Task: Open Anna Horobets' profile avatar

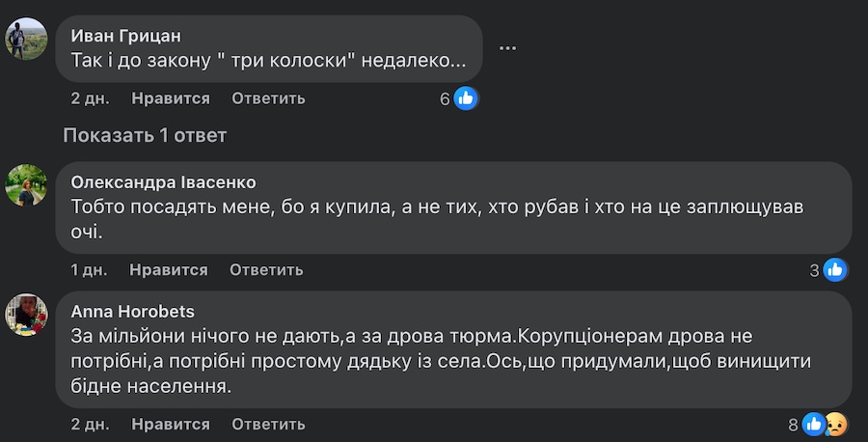Action: [x=28, y=315]
